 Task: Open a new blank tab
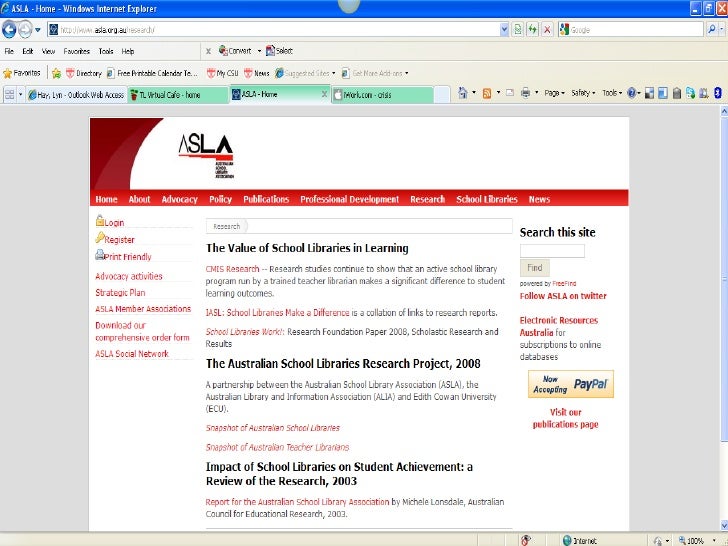click(x=442, y=95)
